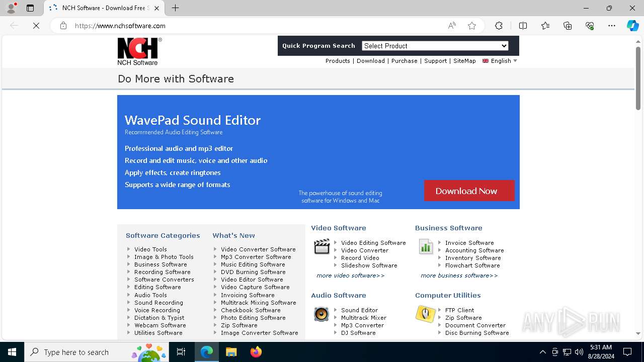Open Invoice Software link
This screenshot has width=644, height=362.
coord(469,243)
